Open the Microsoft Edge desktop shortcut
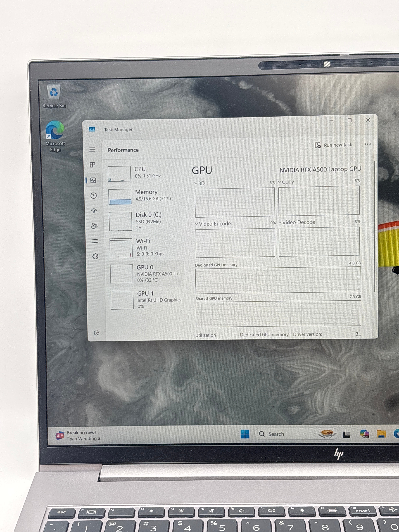This screenshot has height=532, width=399. tap(55, 136)
